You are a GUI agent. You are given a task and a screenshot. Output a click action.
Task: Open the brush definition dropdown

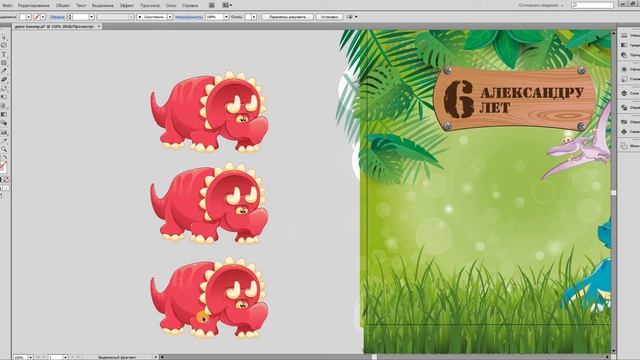(x=170, y=17)
